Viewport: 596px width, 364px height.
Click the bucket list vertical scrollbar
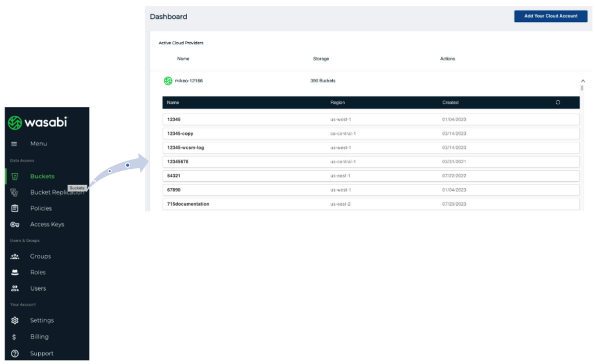coord(582,88)
